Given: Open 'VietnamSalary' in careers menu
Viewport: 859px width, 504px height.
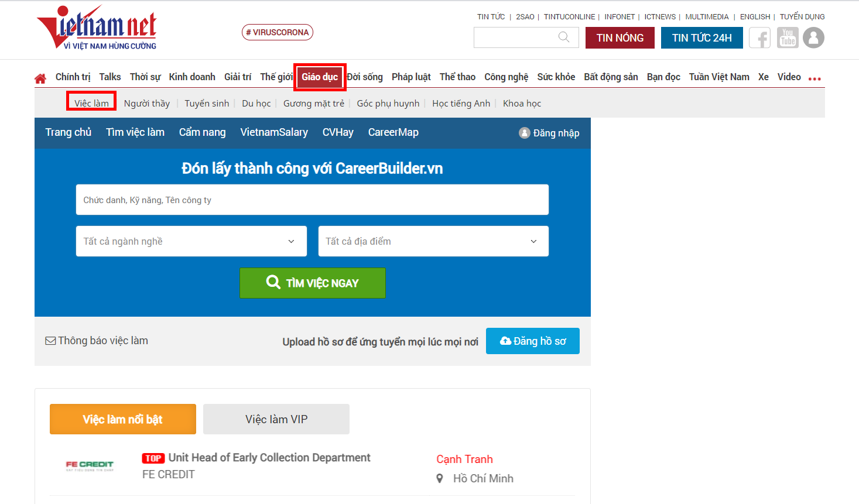Looking at the screenshot, I should click(274, 132).
